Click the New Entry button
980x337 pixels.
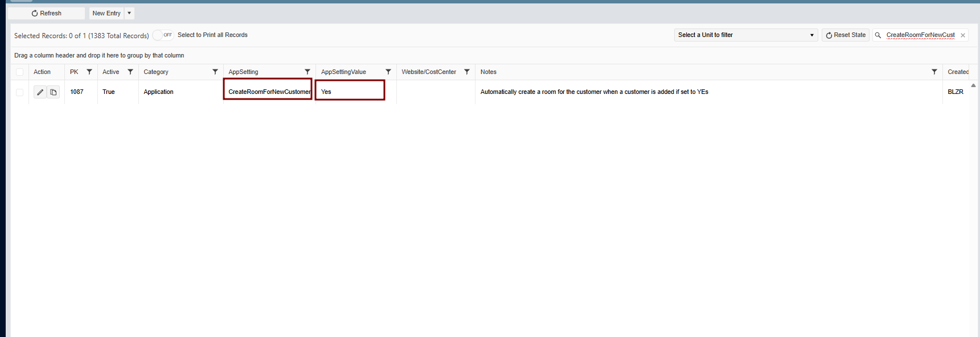[106, 13]
